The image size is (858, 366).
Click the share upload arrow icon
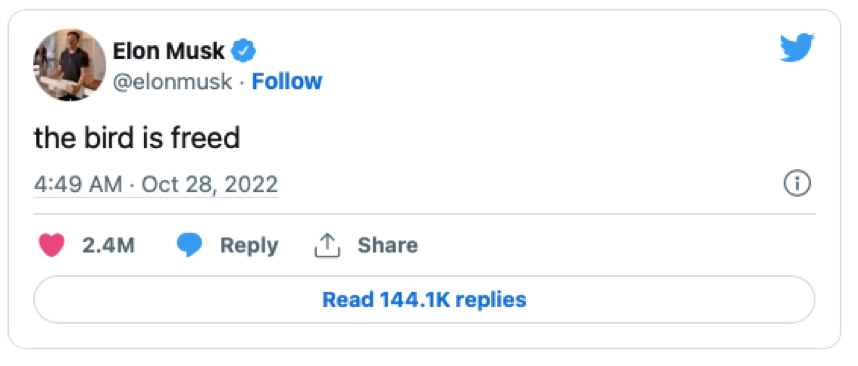click(x=327, y=245)
